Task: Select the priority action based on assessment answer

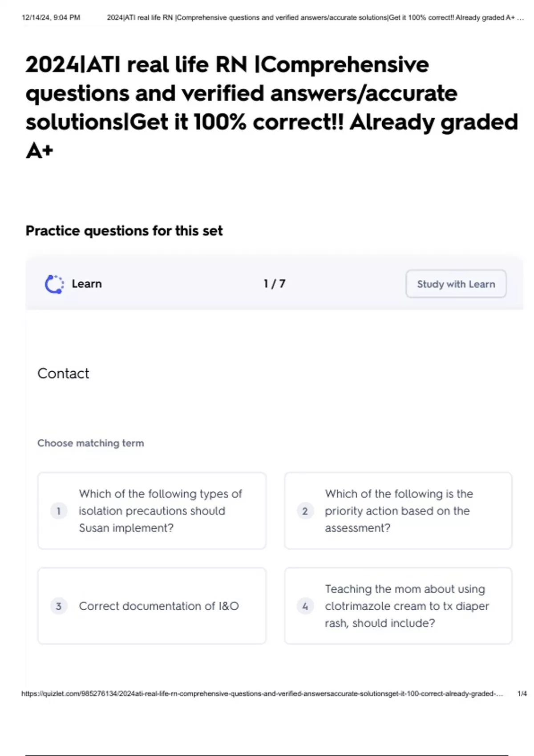Action: tap(398, 511)
